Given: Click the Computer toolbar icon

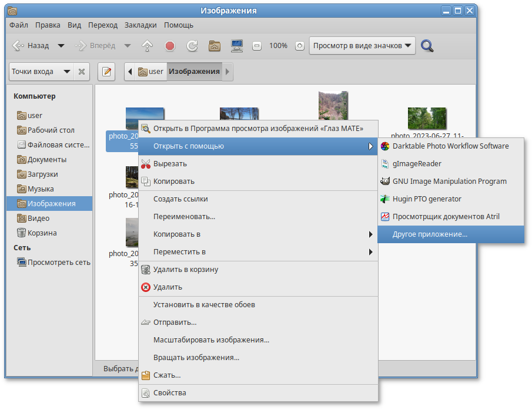Looking at the screenshot, I should [237, 46].
